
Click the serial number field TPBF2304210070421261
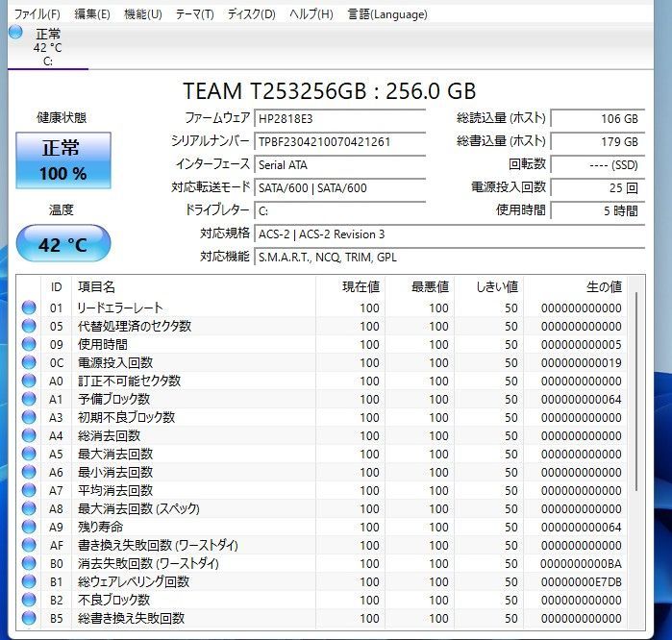tap(340, 142)
